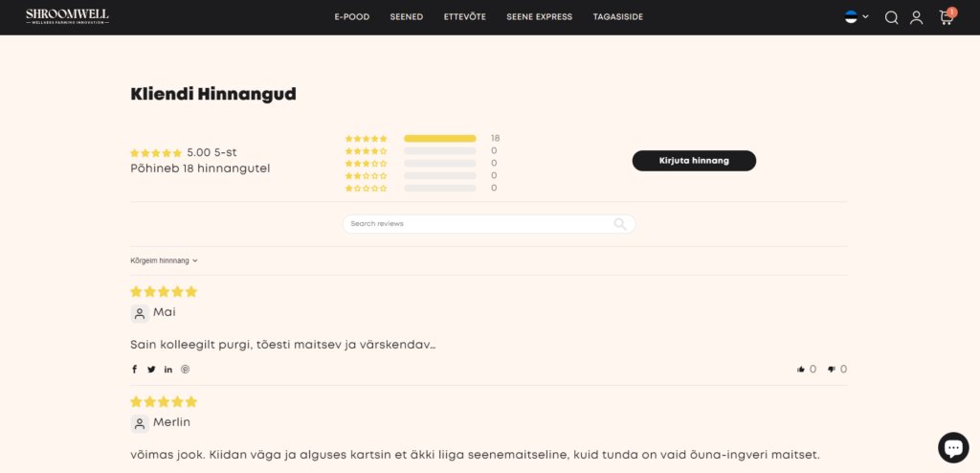Dislike Mai's review with thumbs down
Image resolution: width=980 pixels, height=473 pixels.
(832, 370)
